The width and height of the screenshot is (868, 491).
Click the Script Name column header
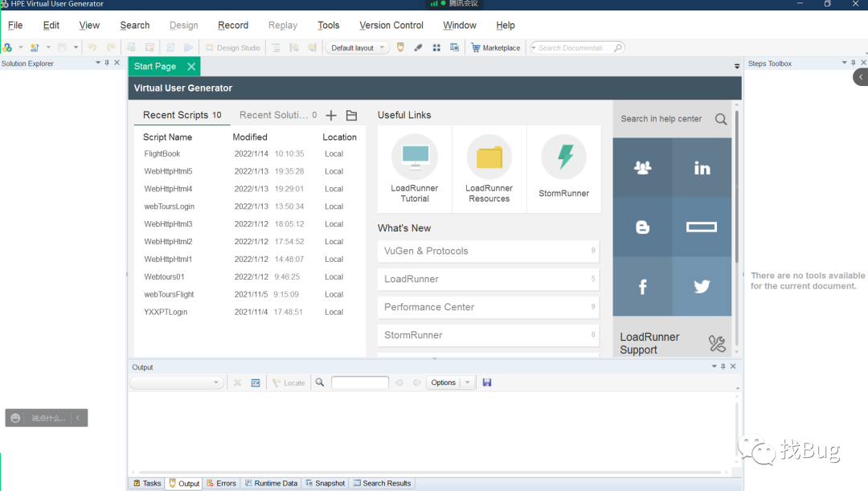[167, 137]
